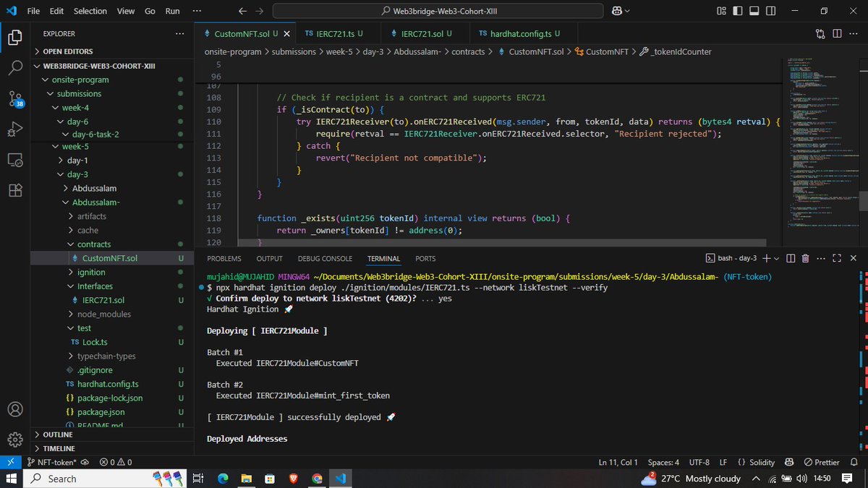Open the Copilot chat icon in title bar

click(616, 11)
